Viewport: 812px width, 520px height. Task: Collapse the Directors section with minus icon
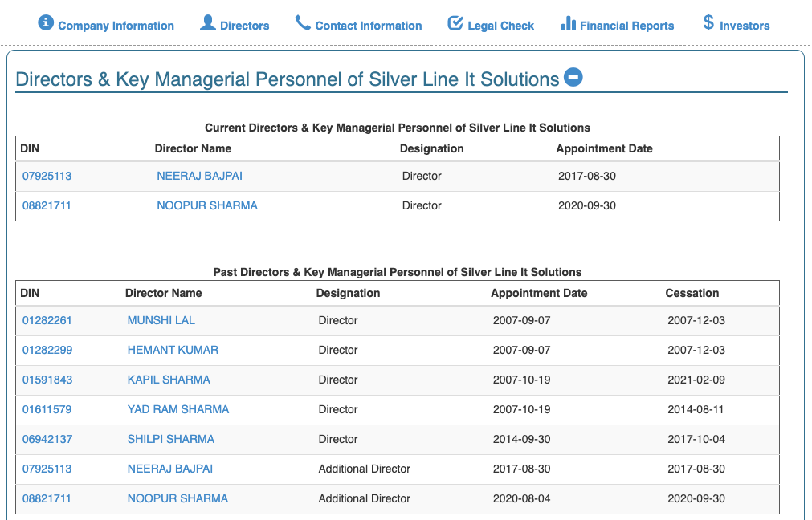point(573,78)
